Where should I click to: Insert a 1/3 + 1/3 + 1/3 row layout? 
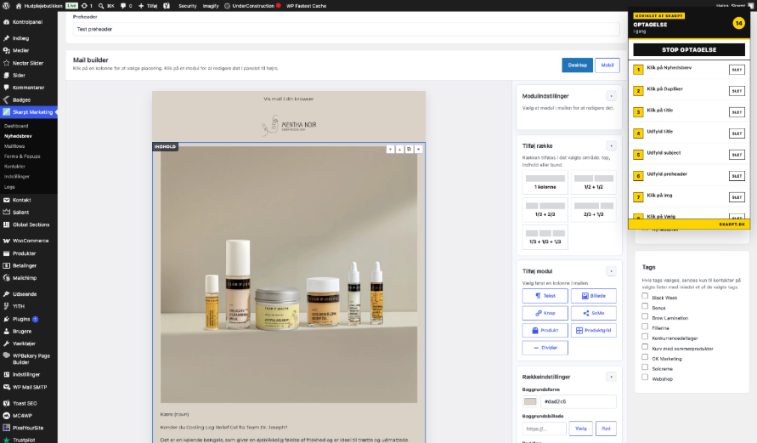(545, 236)
